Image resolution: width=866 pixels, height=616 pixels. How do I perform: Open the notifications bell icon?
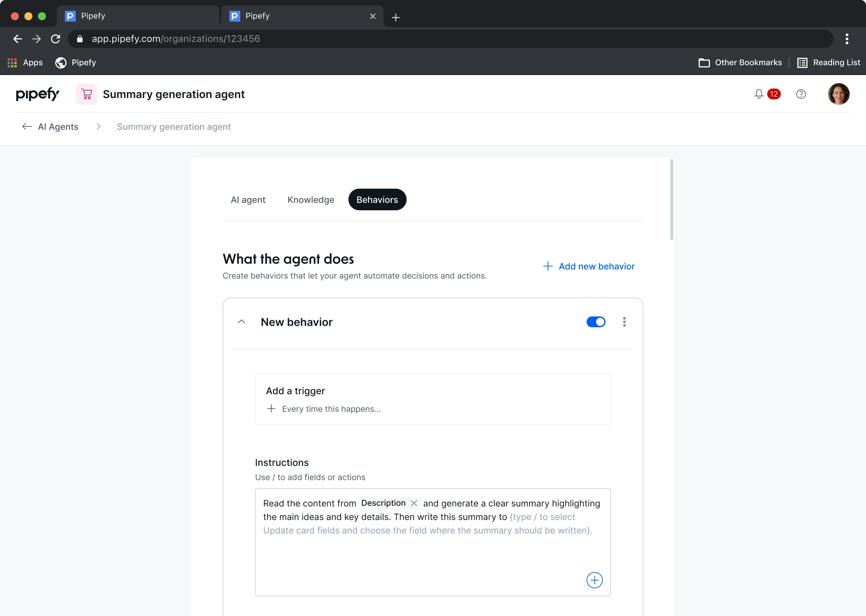(x=759, y=94)
